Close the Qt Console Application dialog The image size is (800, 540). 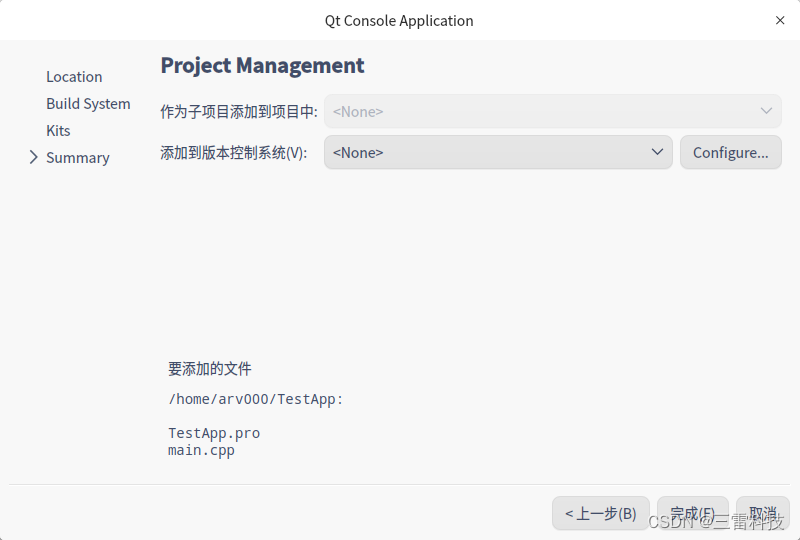coord(780,20)
